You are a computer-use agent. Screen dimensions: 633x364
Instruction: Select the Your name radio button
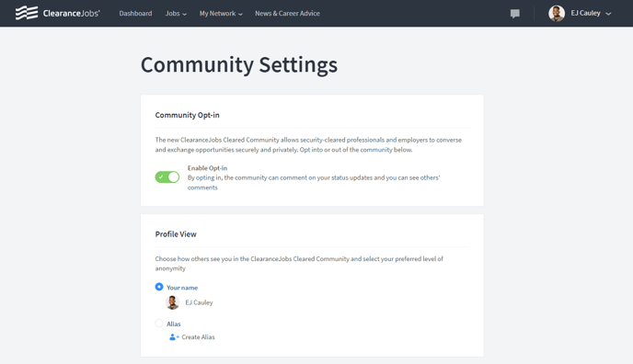coord(159,287)
